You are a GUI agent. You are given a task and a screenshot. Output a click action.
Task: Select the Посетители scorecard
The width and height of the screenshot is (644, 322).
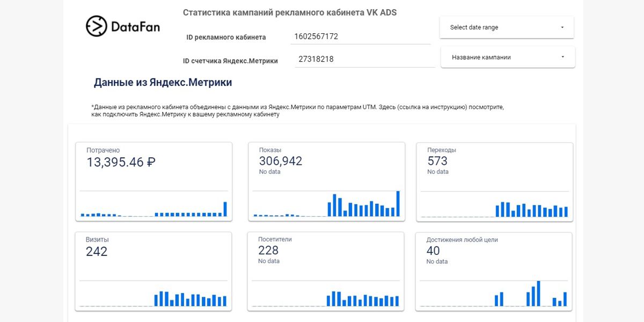pyautogui.click(x=326, y=271)
